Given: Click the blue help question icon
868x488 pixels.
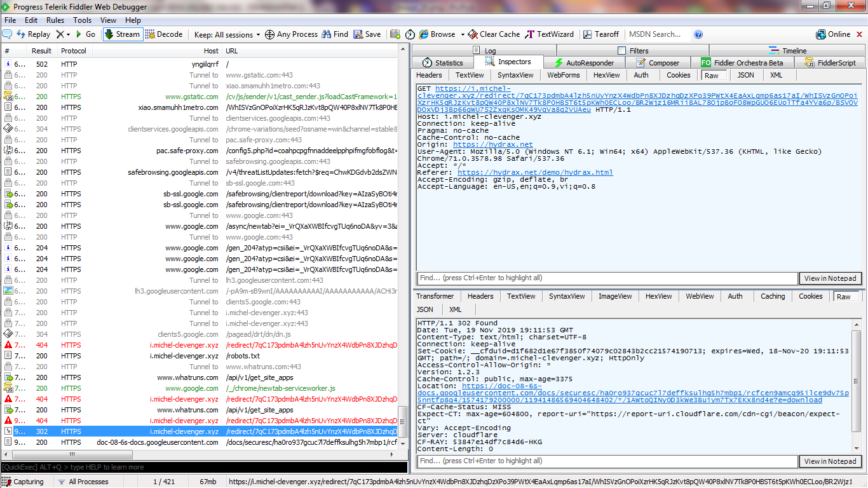Looking at the screenshot, I should tap(698, 34).
